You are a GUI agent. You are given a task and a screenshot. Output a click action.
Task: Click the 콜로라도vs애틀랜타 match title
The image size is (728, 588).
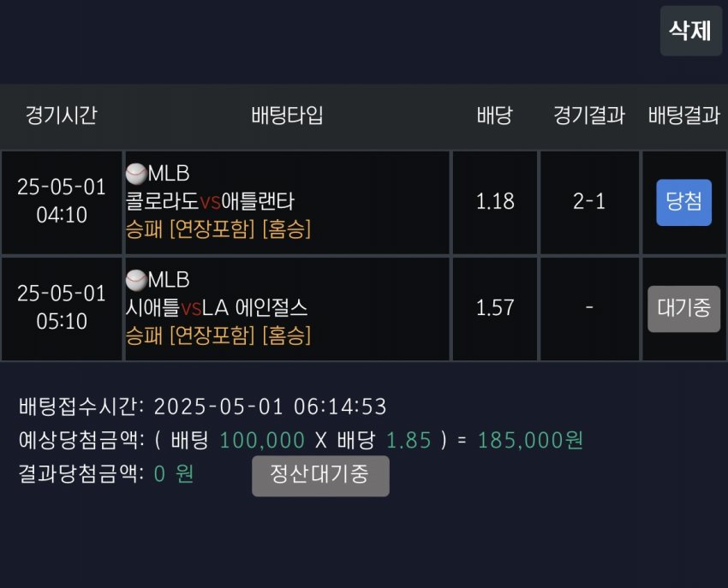pyautogui.click(x=210, y=201)
